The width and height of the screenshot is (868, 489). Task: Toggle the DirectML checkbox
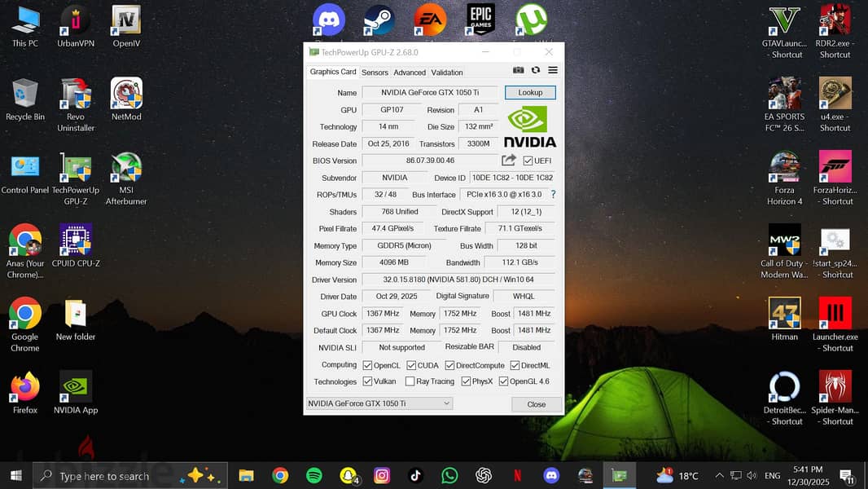515,365
